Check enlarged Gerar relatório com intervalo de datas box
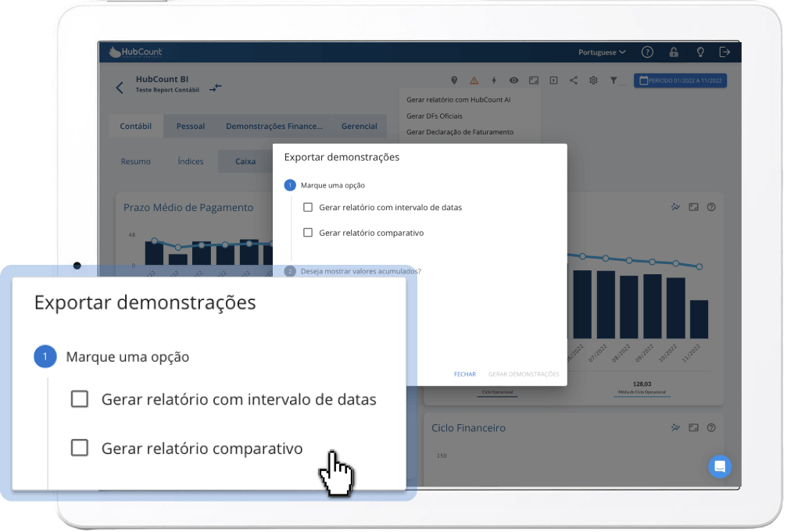Image resolution: width=787 pixels, height=532 pixels. pyautogui.click(x=79, y=399)
